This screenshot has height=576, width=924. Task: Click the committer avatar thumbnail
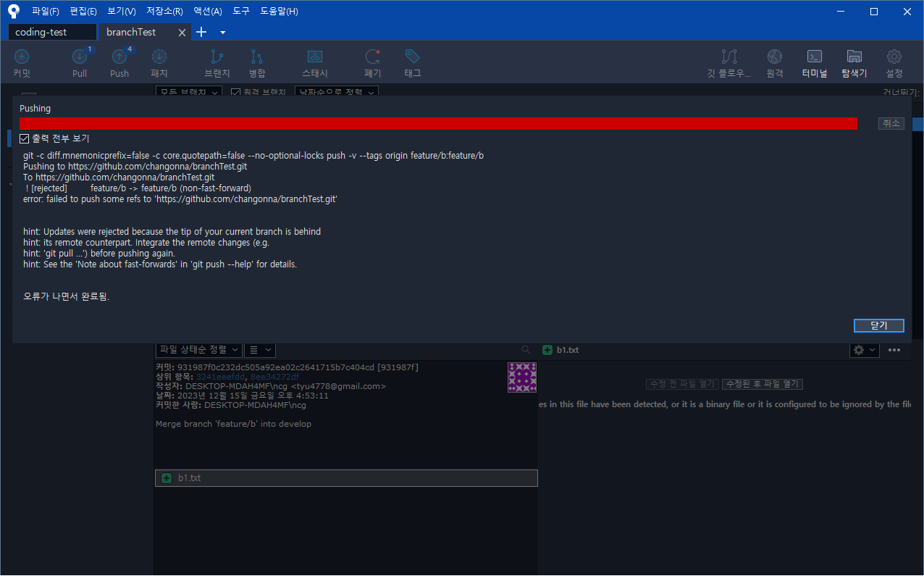tap(522, 377)
